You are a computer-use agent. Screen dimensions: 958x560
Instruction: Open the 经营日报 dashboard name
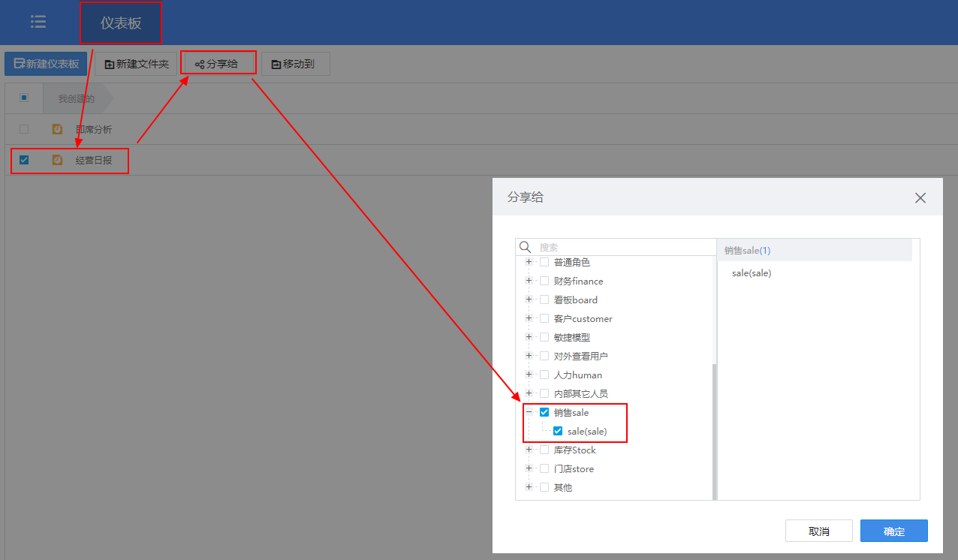click(94, 160)
